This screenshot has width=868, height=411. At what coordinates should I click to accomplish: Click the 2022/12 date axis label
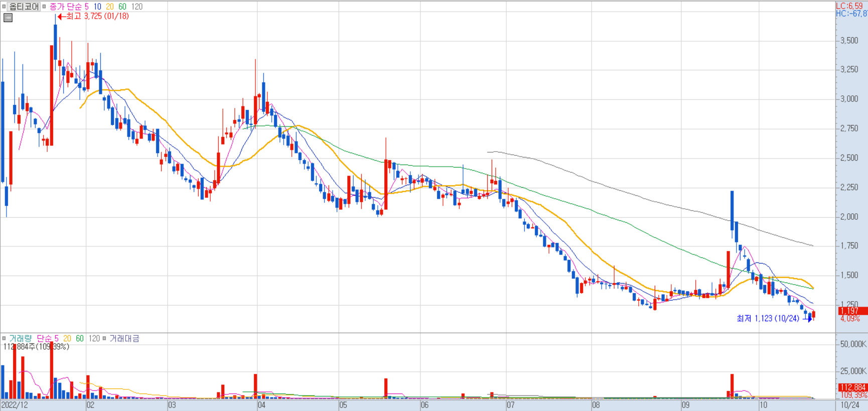[x=15, y=405]
